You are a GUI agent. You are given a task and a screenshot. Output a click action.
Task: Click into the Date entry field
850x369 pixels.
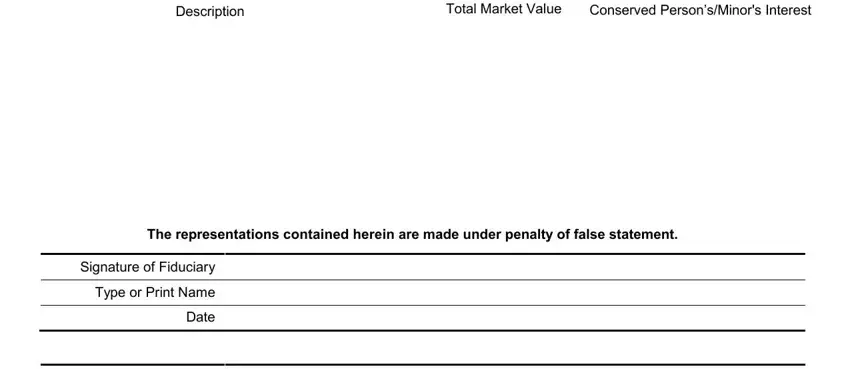point(514,318)
